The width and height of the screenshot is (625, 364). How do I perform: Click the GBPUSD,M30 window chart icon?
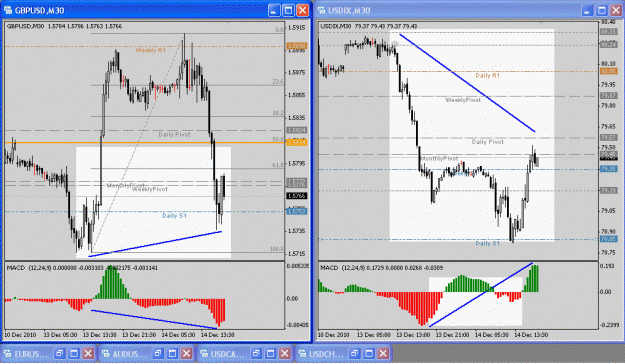tap(8, 10)
